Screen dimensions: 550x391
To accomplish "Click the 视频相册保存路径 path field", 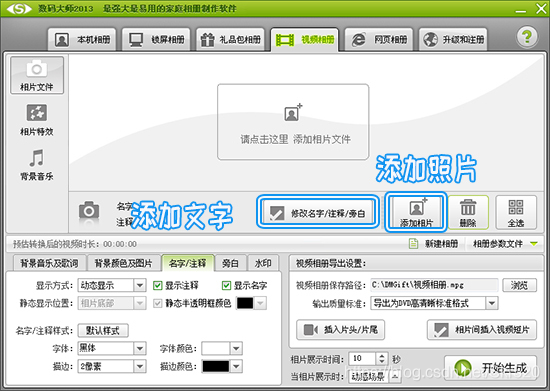I will coord(434,285).
